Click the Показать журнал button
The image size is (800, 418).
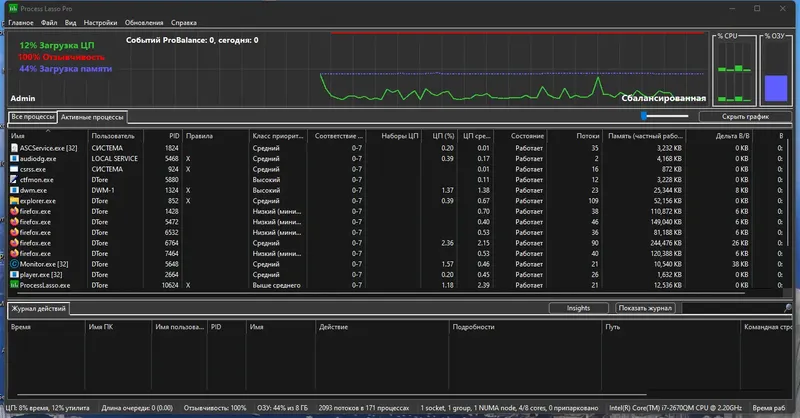646,308
